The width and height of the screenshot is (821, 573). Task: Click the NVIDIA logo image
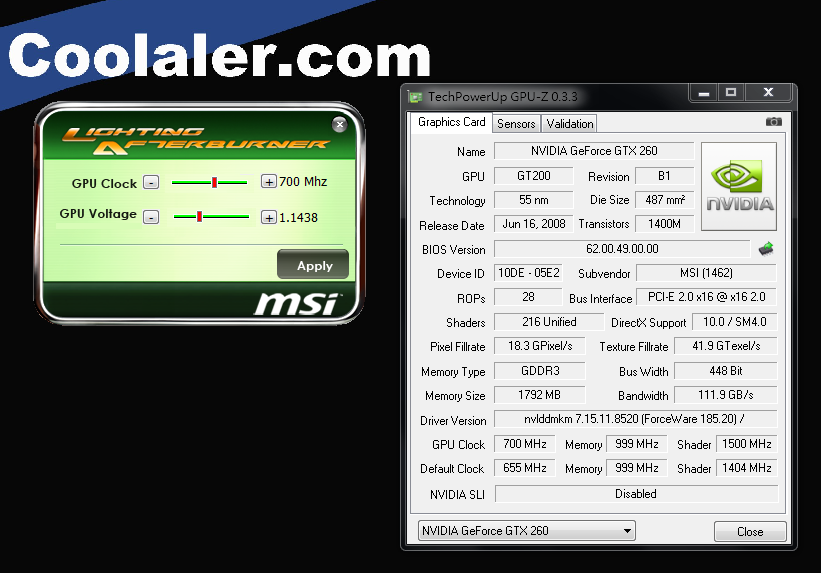tap(739, 186)
